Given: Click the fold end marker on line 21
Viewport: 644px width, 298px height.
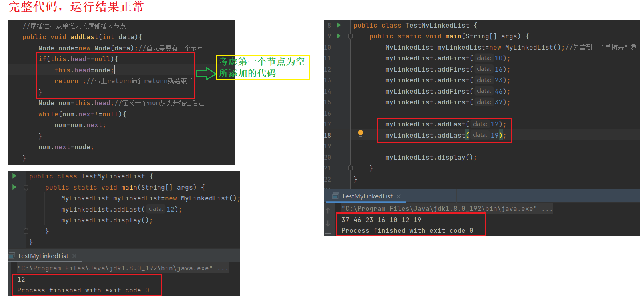Looking at the screenshot, I should tap(350, 168).
